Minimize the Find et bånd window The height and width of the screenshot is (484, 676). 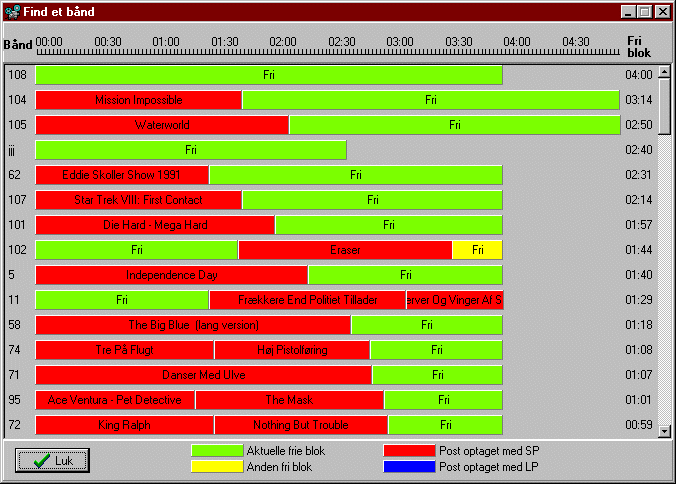tap(629, 12)
